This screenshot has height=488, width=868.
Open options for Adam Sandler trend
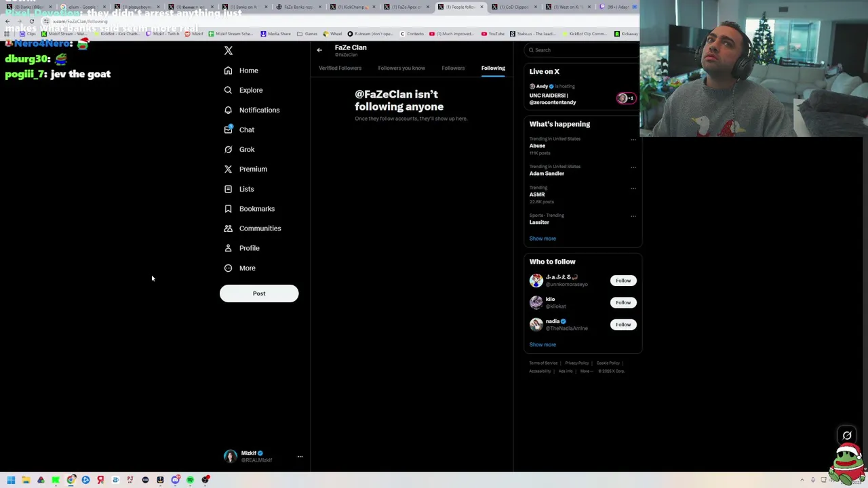[x=633, y=167]
